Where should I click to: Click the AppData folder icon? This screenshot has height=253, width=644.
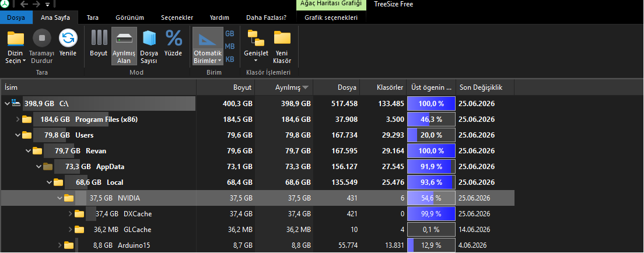(x=48, y=167)
